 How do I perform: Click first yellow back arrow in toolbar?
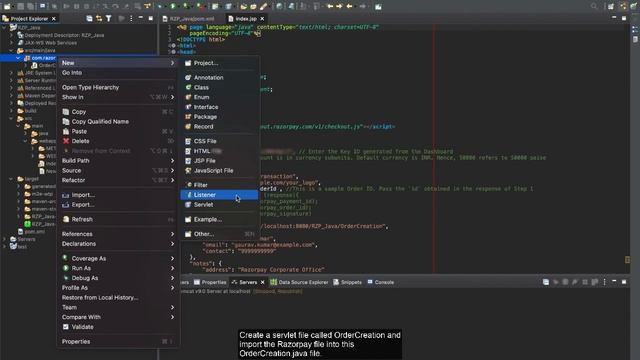click(x=330, y=6)
